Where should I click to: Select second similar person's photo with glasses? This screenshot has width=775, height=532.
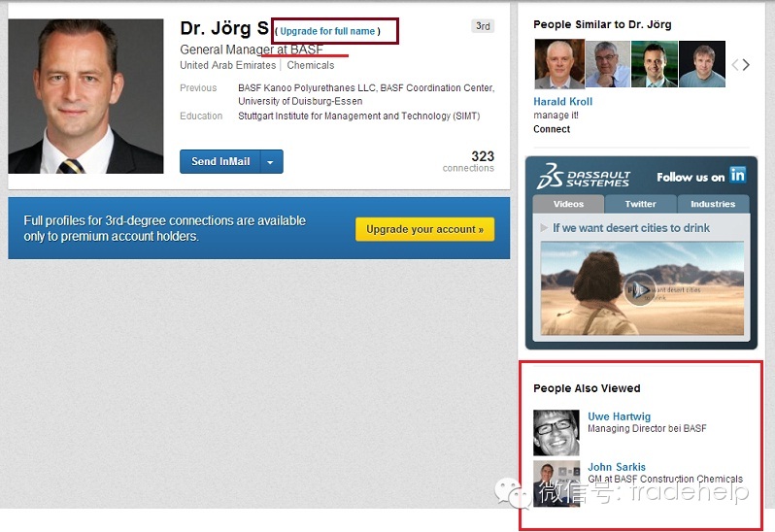(607, 64)
